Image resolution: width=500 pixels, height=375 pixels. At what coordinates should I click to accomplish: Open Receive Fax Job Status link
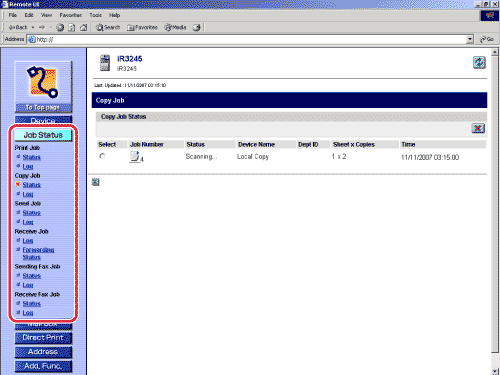tap(32, 304)
